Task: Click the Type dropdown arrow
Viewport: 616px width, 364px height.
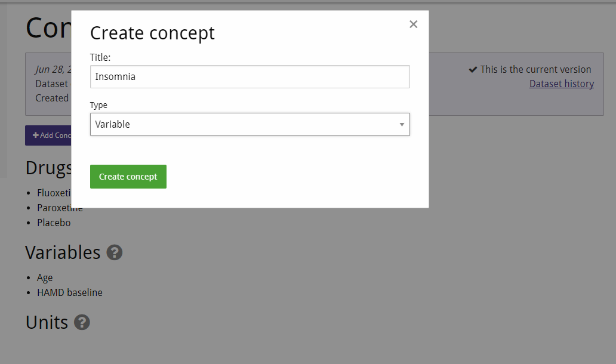Action: 402,125
